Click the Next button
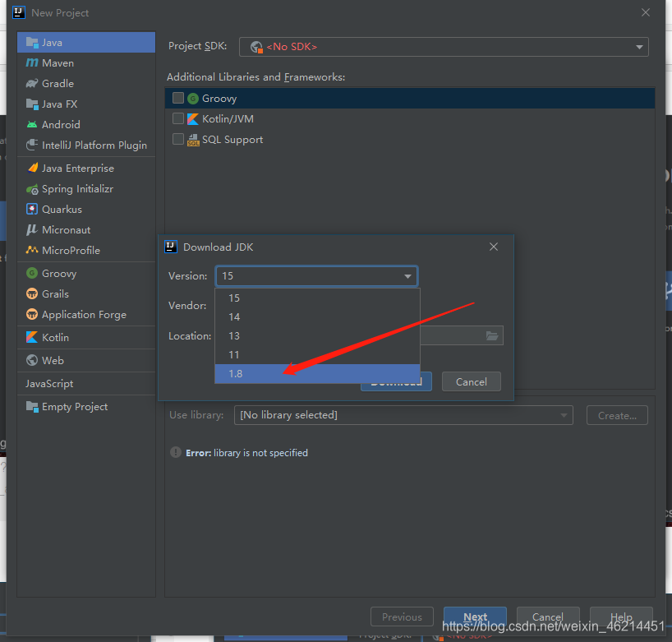The width and height of the screenshot is (672, 642). 475,617
